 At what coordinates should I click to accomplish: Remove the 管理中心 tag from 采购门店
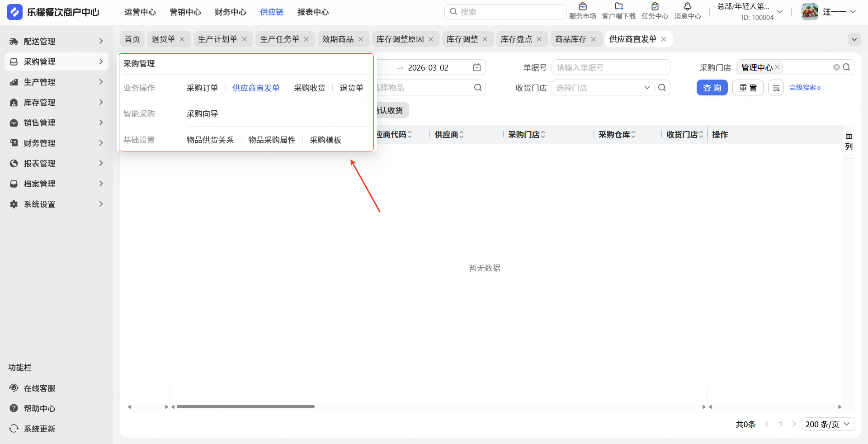click(x=777, y=67)
